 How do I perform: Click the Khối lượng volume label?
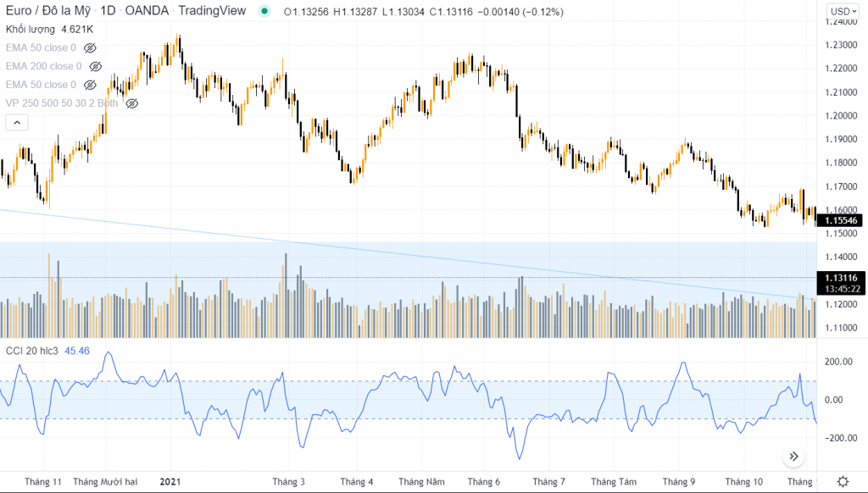coord(31,30)
